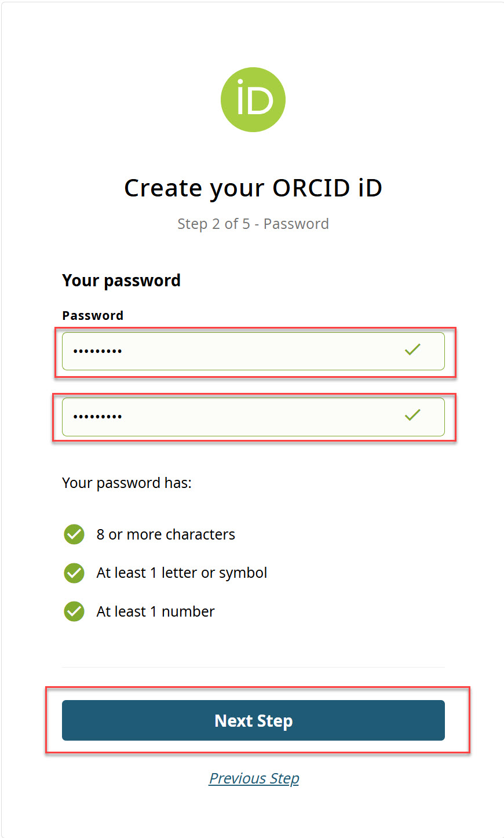Click the validation check beside the number requirement
504x838 pixels.
[x=74, y=611]
